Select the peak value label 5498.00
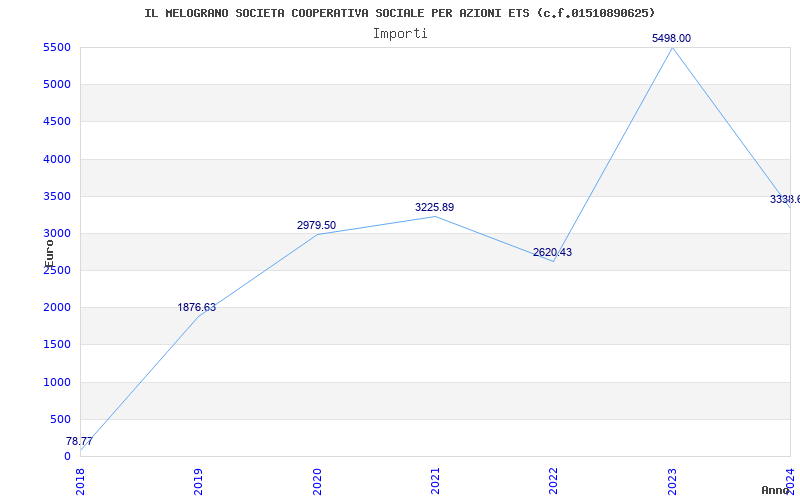 [671, 38]
